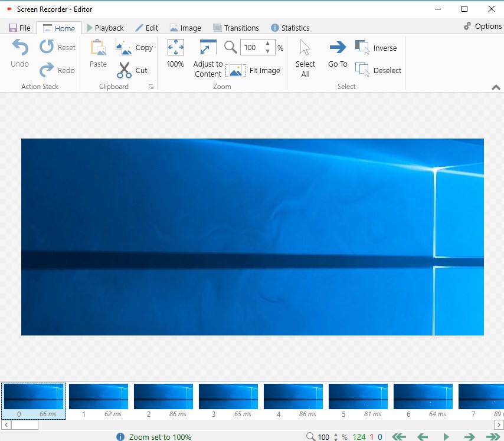The image size is (504, 441).
Task: Click info icon in status message
Action: (x=120, y=437)
